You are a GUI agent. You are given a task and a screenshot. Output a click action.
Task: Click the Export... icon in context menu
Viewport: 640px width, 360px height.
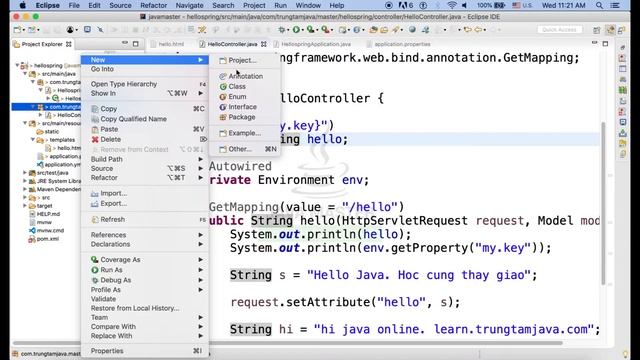(95, 204)
